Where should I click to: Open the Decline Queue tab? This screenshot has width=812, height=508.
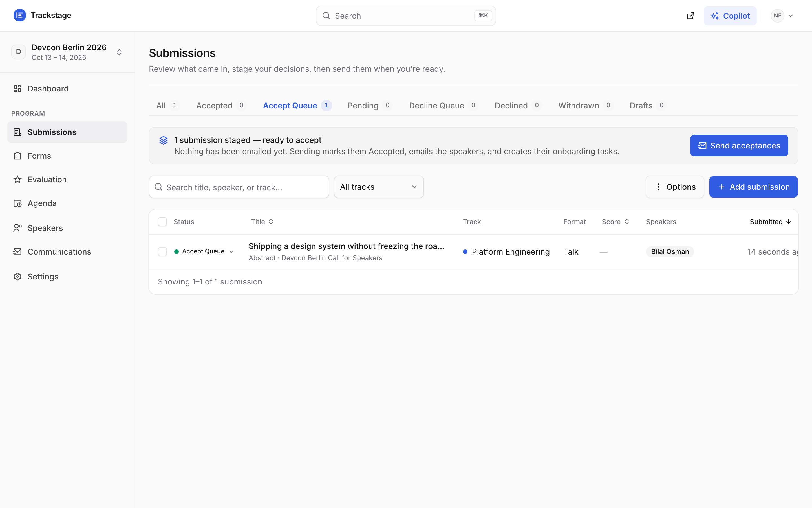(x=443, y=106)
